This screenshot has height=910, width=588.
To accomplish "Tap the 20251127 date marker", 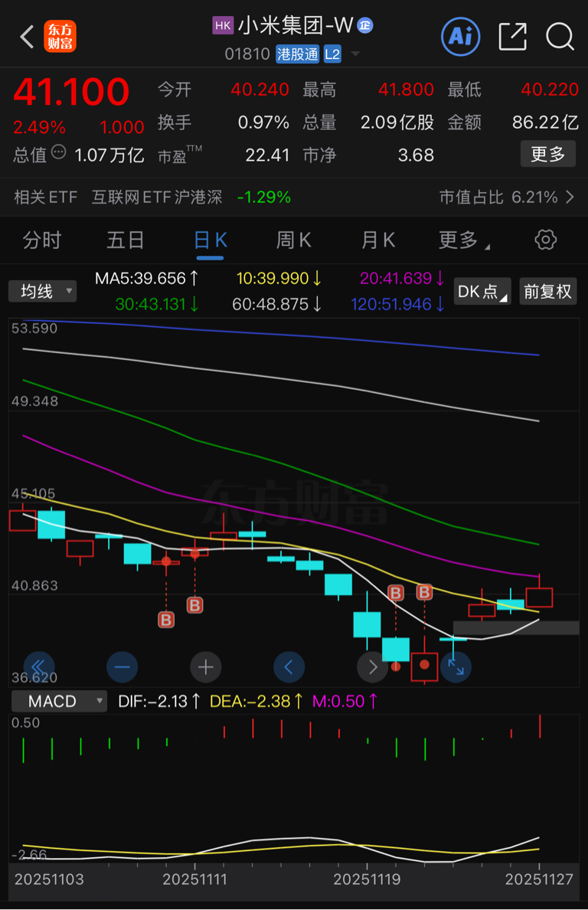I will (x=539, y=879).
